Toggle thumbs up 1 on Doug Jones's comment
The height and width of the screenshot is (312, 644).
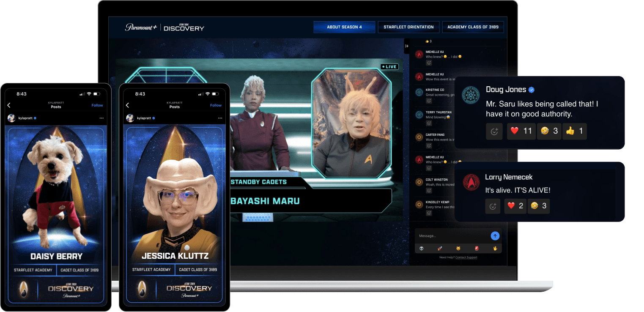coord(575,131)
